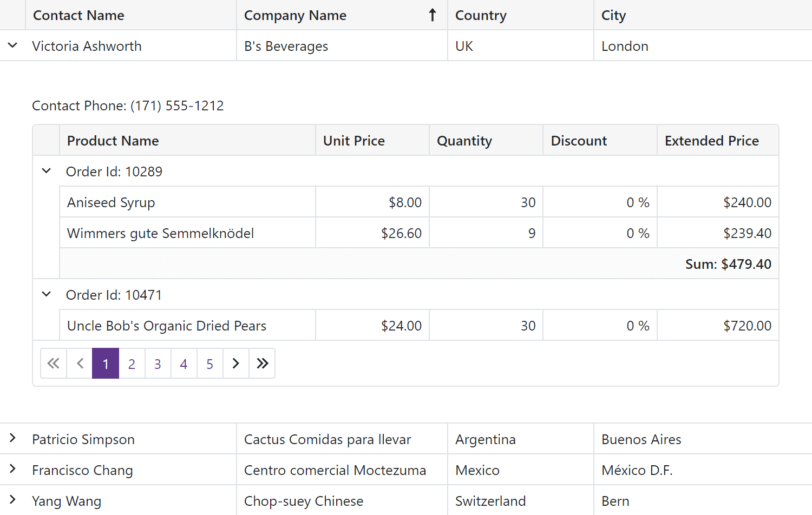
Task: Expand the Yang Wang row
Action: pyautogui.click(x=12, y=500)
